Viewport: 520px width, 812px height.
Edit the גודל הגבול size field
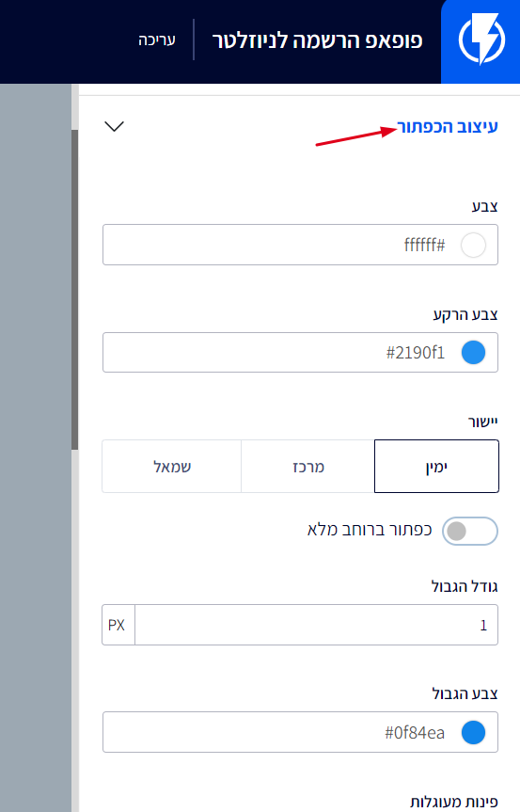[x=316, y=625]
